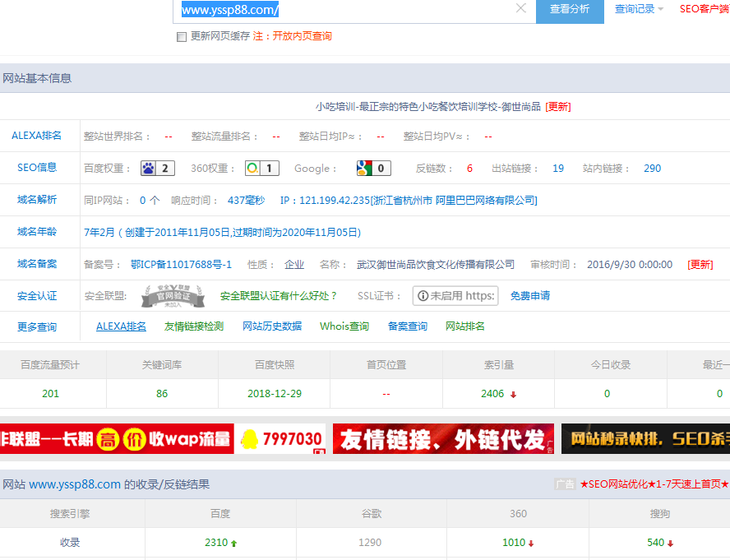Click the 查看分析 button

[x=570, y=9]
